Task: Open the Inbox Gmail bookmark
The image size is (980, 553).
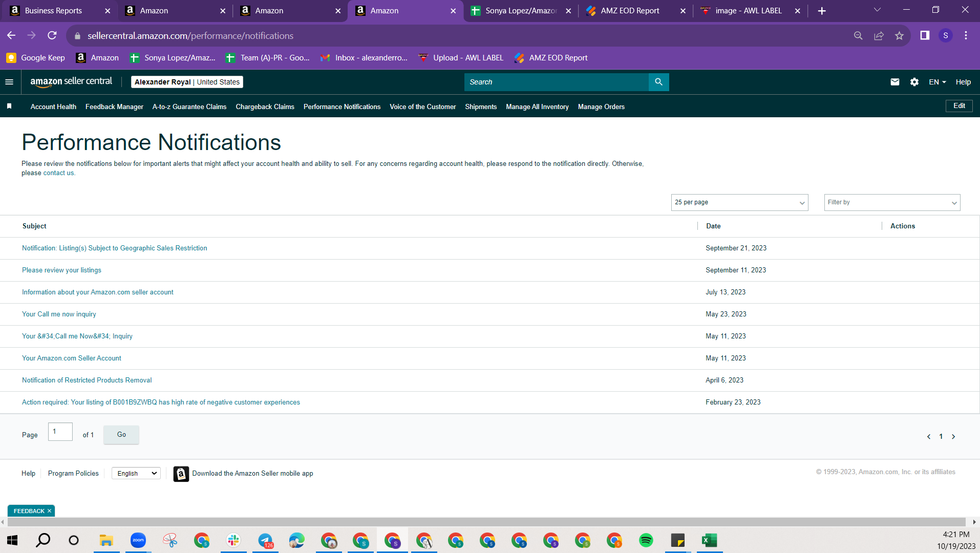Action: pyautogui.click(x=364, y=58)
